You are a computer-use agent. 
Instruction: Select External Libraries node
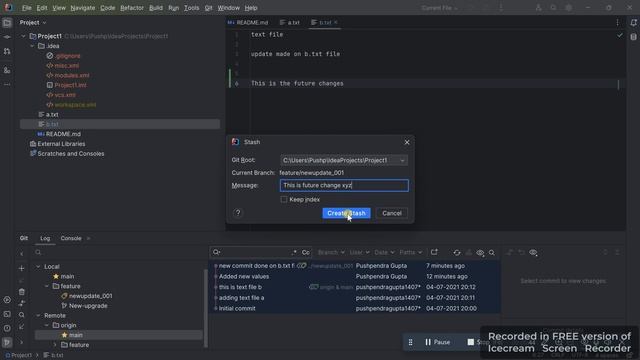click(x=58, y=144)
